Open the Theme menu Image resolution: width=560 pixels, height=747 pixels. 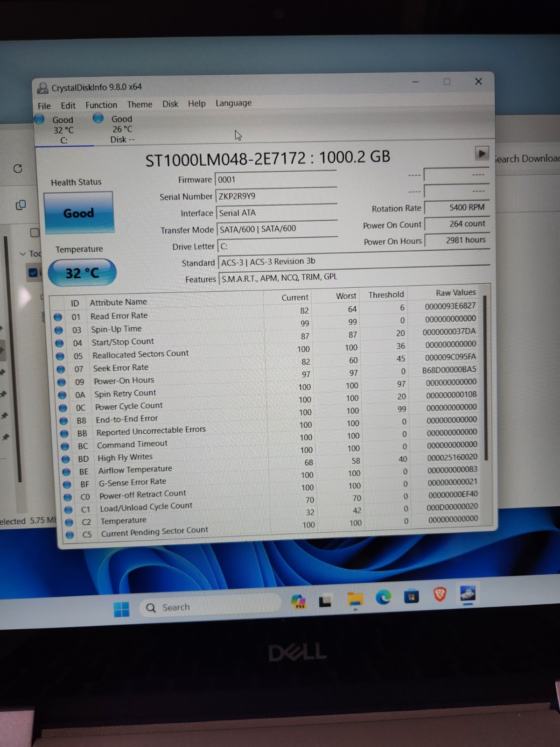140,105
